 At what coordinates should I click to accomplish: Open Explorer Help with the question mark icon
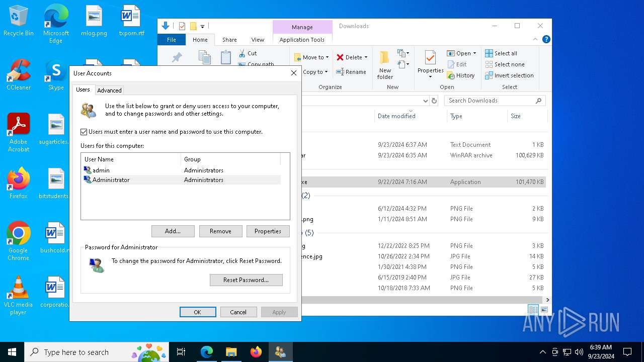[x=546, y=39]
